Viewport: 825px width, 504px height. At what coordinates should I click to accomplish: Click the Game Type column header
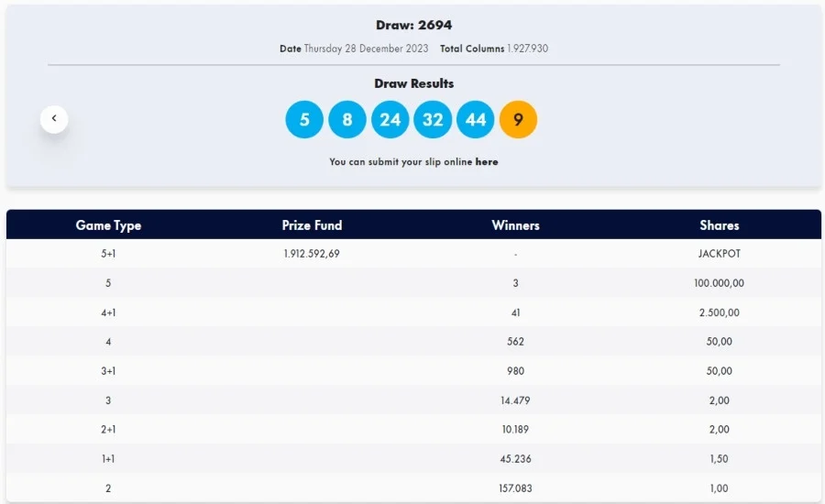108,225
